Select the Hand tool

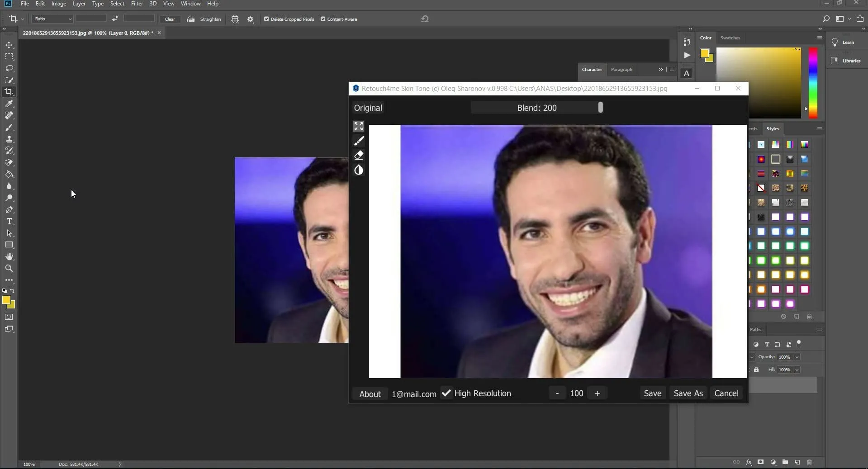(x=9, y=256)
